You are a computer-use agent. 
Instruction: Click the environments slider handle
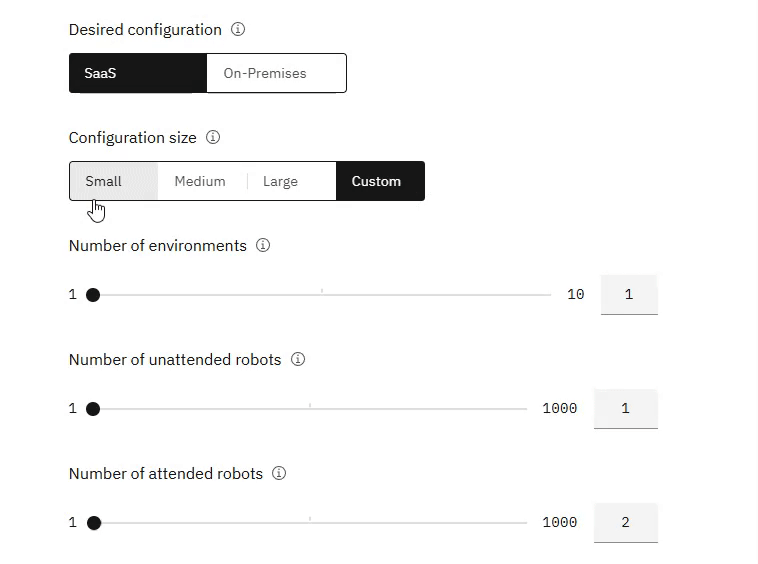[x=93, y=295]
